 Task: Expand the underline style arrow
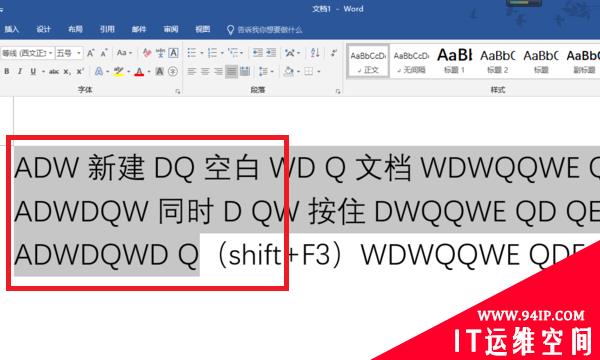click(43, 72)
